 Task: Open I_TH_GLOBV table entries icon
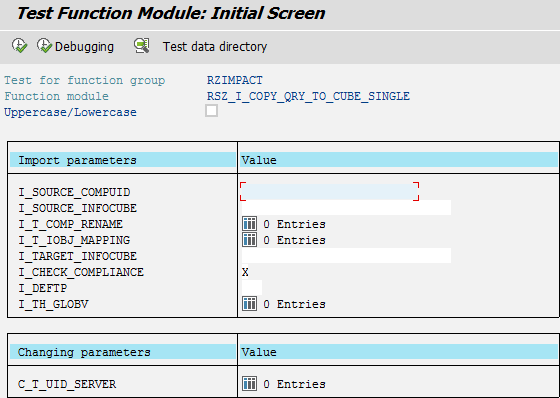pyautogui.click(x=249, y=304)
